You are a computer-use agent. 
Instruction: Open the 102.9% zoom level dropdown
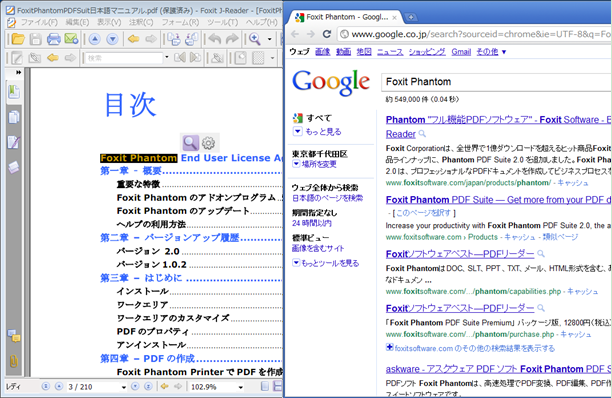pos(241,387)
